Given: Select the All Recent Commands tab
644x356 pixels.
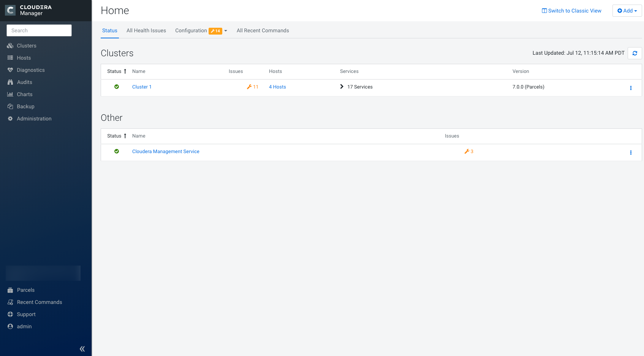Looking at the screenshot, I should tap(263, 31).
